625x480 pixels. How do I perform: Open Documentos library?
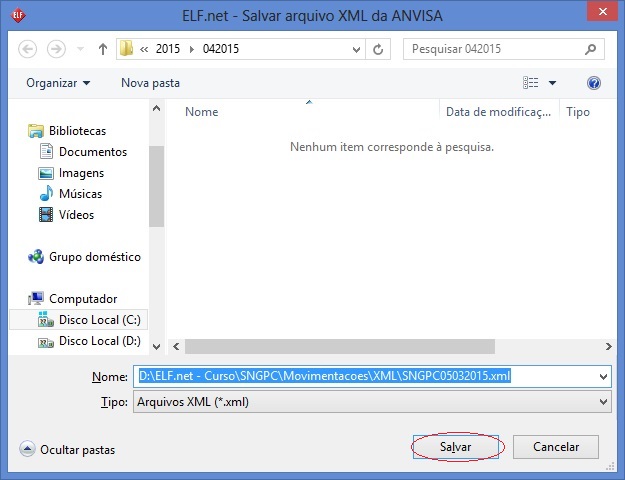point(93,152)
